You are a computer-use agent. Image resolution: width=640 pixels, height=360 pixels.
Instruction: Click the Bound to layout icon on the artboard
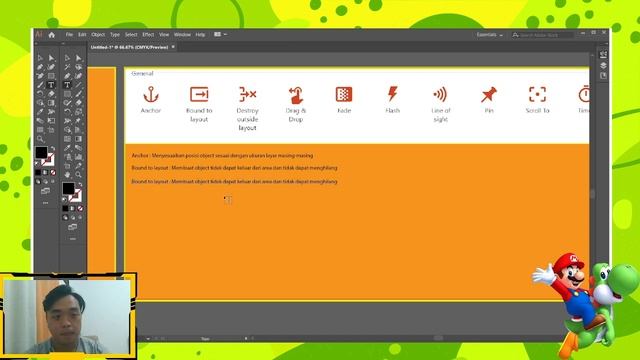pyautogui.click(x=199, y=94)
